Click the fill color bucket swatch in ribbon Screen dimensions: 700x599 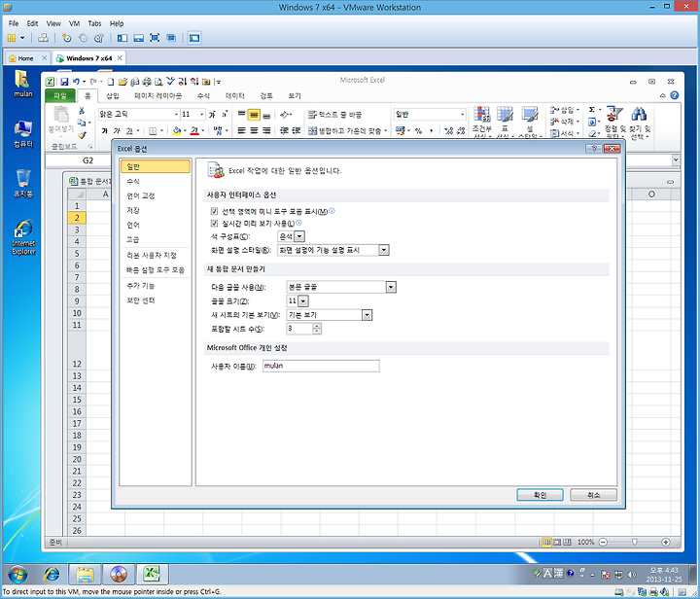[177, 130]
